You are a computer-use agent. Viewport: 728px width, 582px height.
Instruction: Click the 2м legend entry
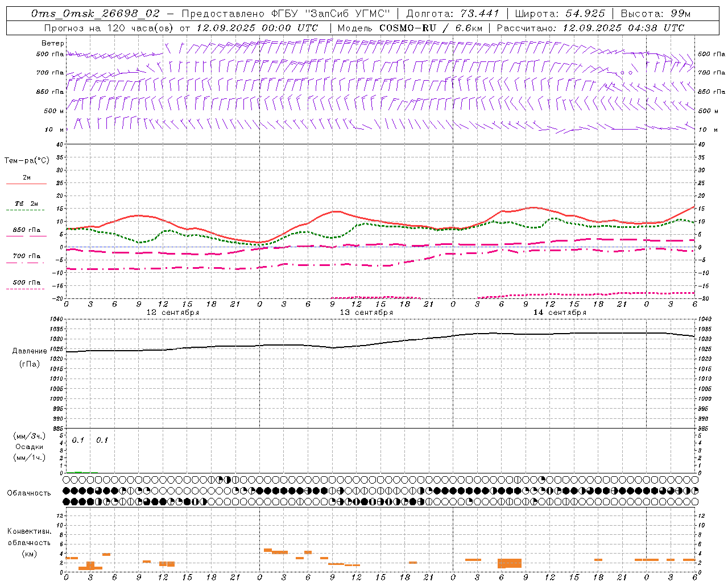pos(27,178)
